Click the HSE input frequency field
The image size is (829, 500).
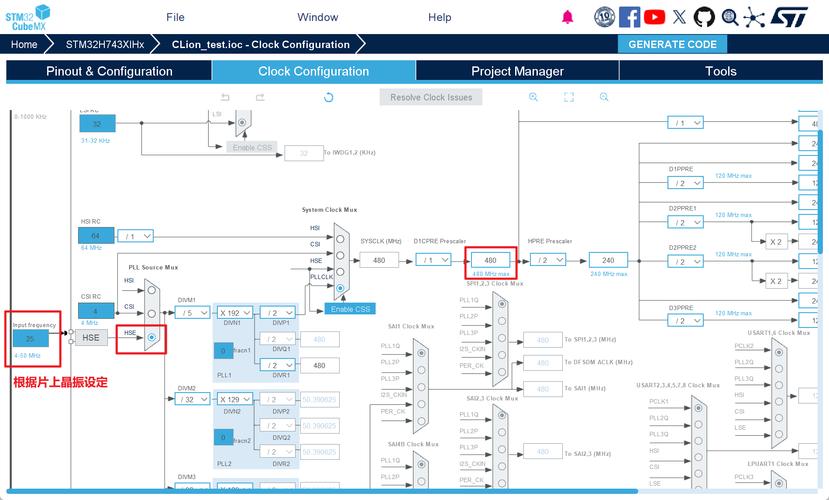[30, 340]
